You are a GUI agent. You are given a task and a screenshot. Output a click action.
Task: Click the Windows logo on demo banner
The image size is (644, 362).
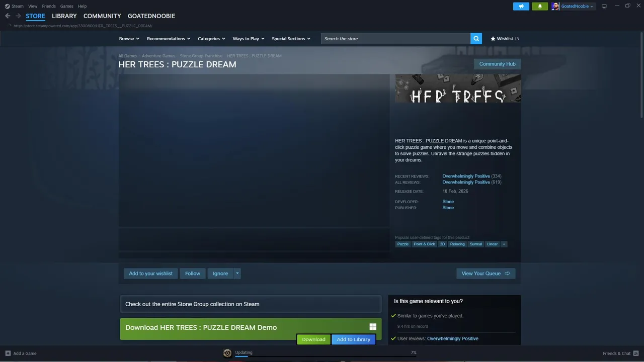[x=373, y=327]
